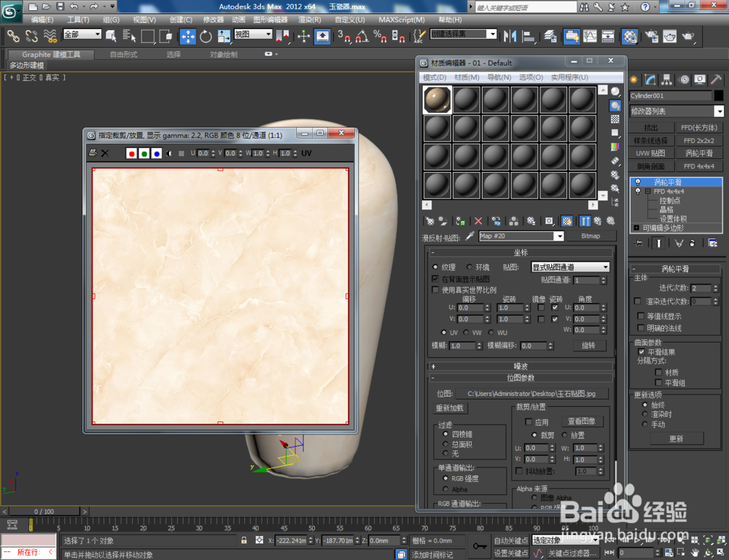Click the red X reset material icon
The image size is (729, 560).
[478, 221]
